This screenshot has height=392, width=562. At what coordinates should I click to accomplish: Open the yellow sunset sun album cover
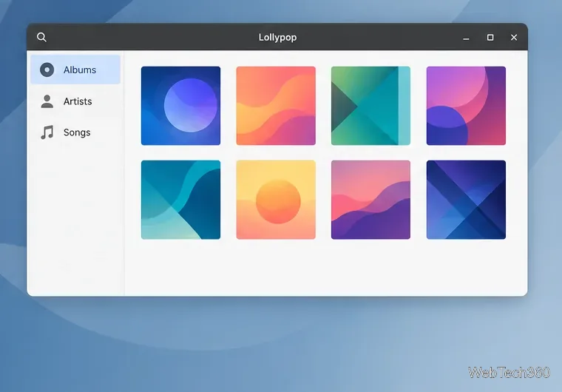276,200
